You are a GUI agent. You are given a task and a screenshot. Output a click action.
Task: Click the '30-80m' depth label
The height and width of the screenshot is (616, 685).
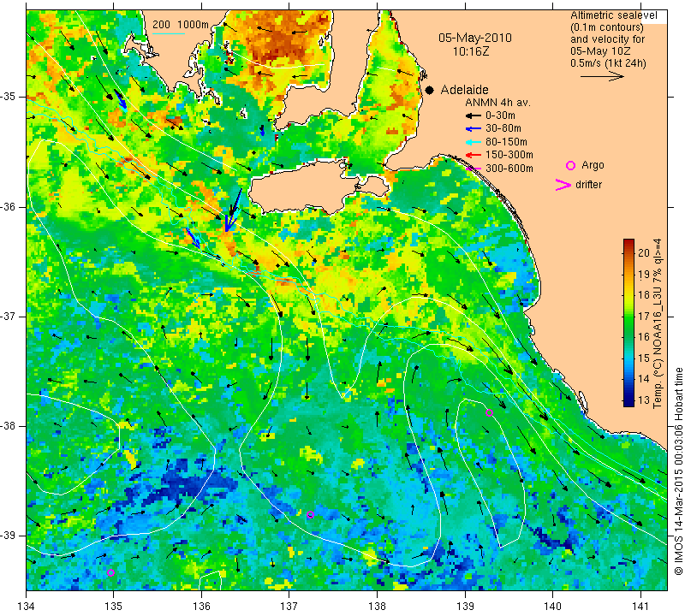point(503,129)
